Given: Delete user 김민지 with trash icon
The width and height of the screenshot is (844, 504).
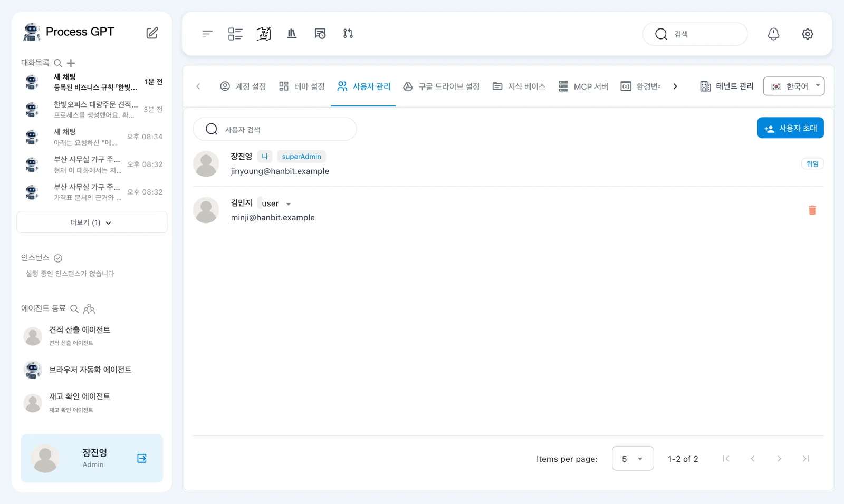Looking at the screenshot, I should coord(812,210).
